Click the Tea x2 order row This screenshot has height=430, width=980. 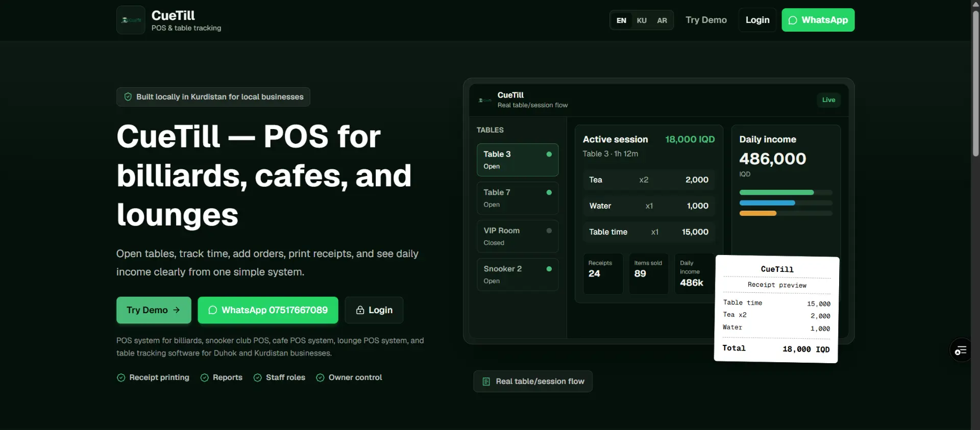pos(649,180)
